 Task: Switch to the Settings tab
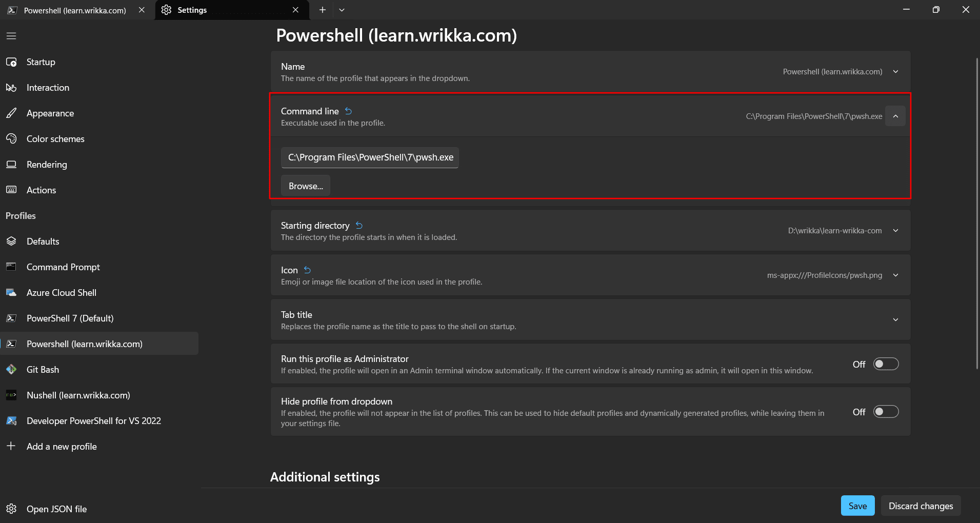[x=232, y=10]
